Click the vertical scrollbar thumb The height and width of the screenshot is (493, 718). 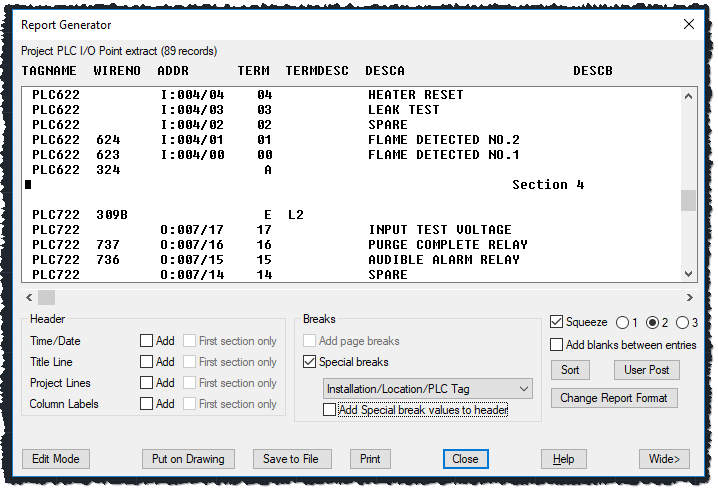[x=688, y=200]
